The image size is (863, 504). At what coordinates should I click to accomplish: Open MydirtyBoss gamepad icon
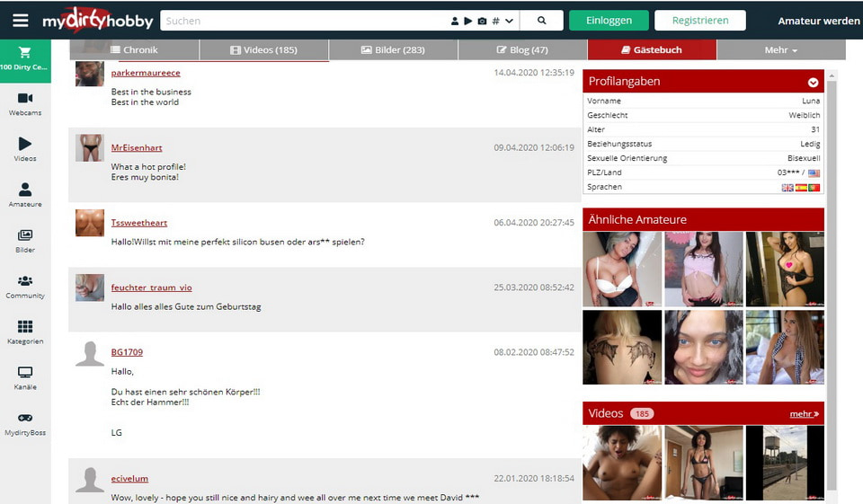click(x=25, y=418)
